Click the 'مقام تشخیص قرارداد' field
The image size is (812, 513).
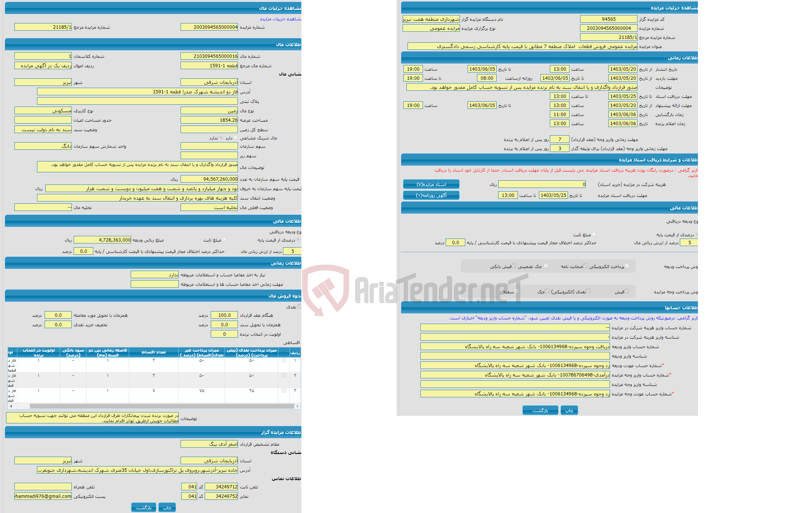click(x=209, y=444)
